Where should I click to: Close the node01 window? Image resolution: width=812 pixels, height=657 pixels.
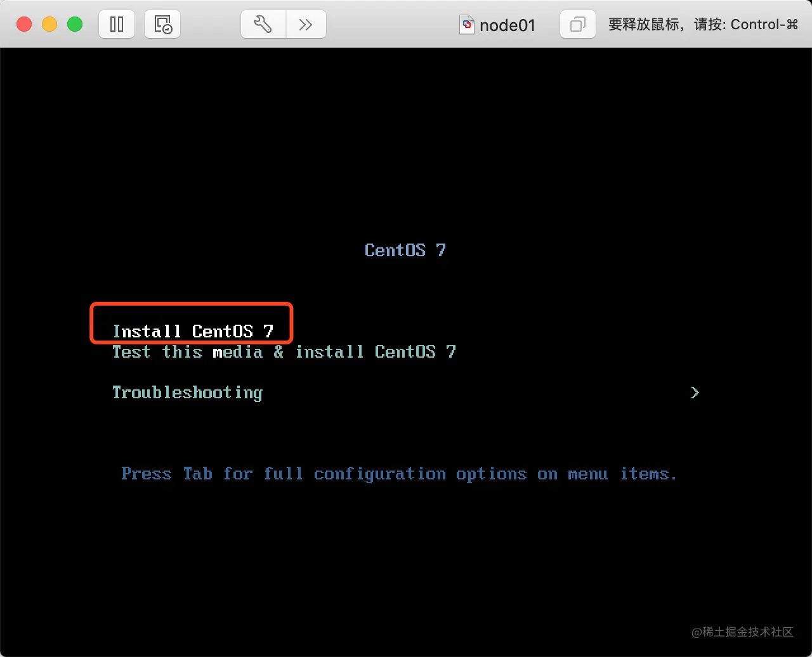pos(24,25)
